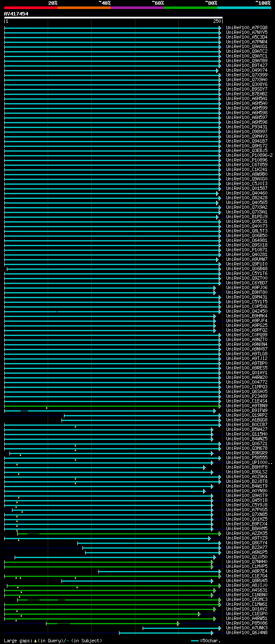Select the UniRef100_C6T859 label
The height and width of the screenshot is (644, 275).
click(247, 165)
